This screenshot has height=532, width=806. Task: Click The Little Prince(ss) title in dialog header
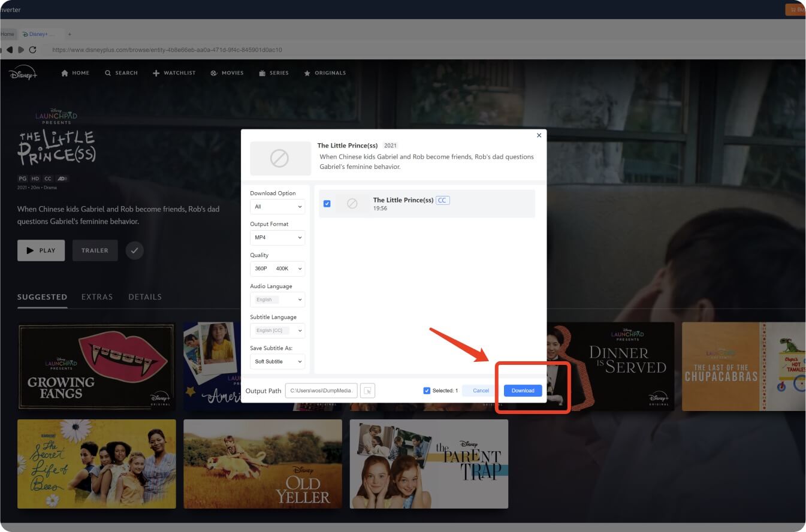pyautogui.click(x=348, y=146)
